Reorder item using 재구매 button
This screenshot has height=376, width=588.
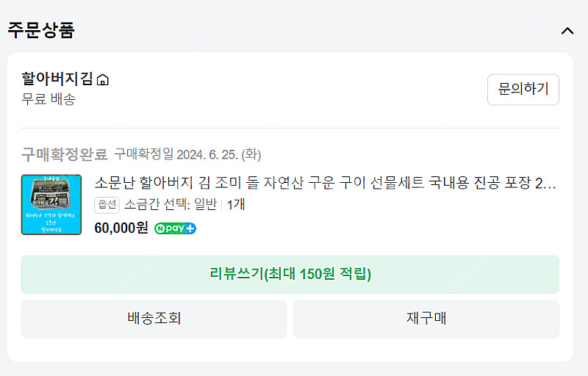(x=426, y=319)
